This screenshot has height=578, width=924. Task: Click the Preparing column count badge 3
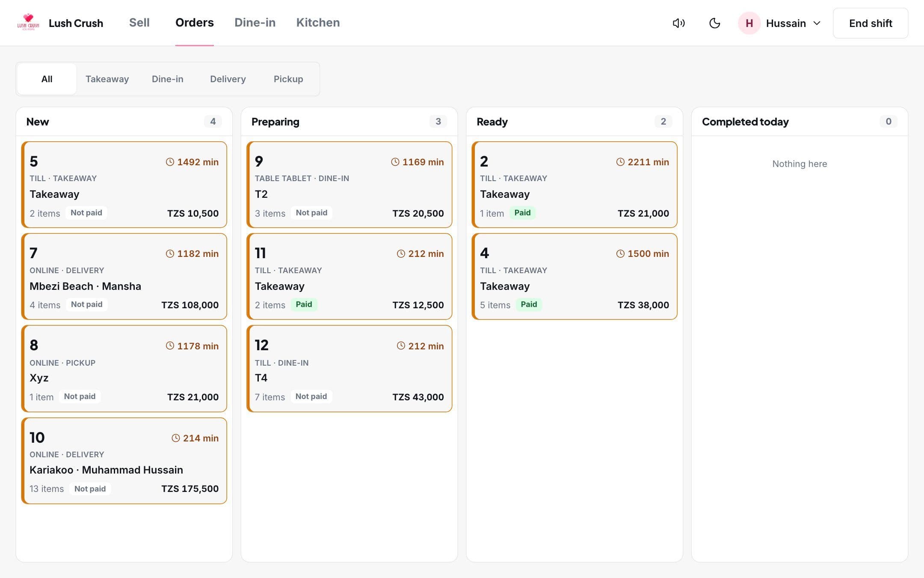[438, 122]
